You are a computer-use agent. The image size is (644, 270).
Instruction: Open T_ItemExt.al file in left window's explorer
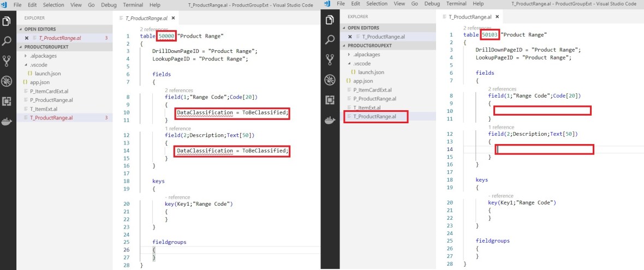tap(43, 109)
